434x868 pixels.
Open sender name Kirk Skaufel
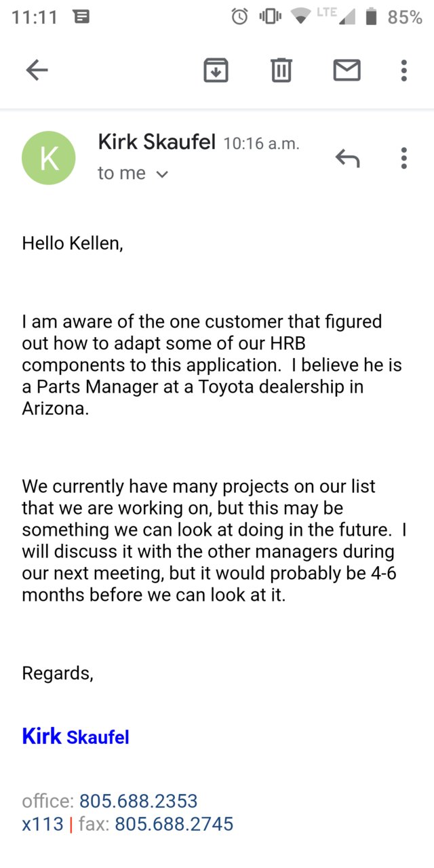[157, 142]
